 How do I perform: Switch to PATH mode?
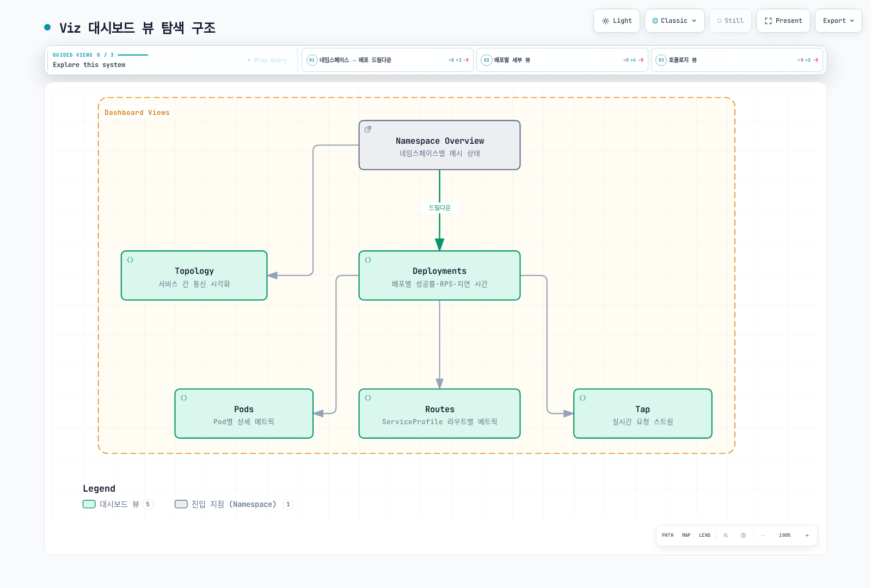(668, 535)
